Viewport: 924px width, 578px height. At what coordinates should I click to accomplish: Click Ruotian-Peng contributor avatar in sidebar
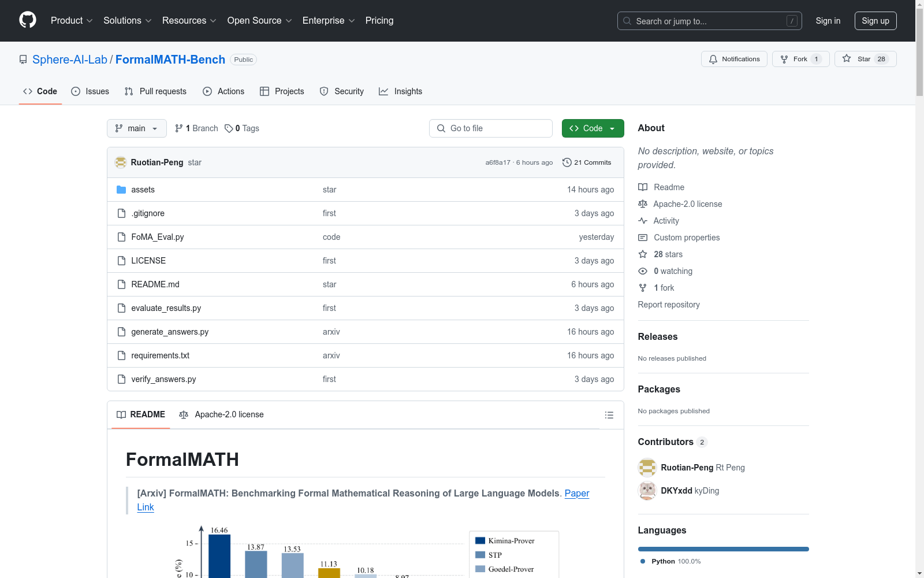pos(647,468)
